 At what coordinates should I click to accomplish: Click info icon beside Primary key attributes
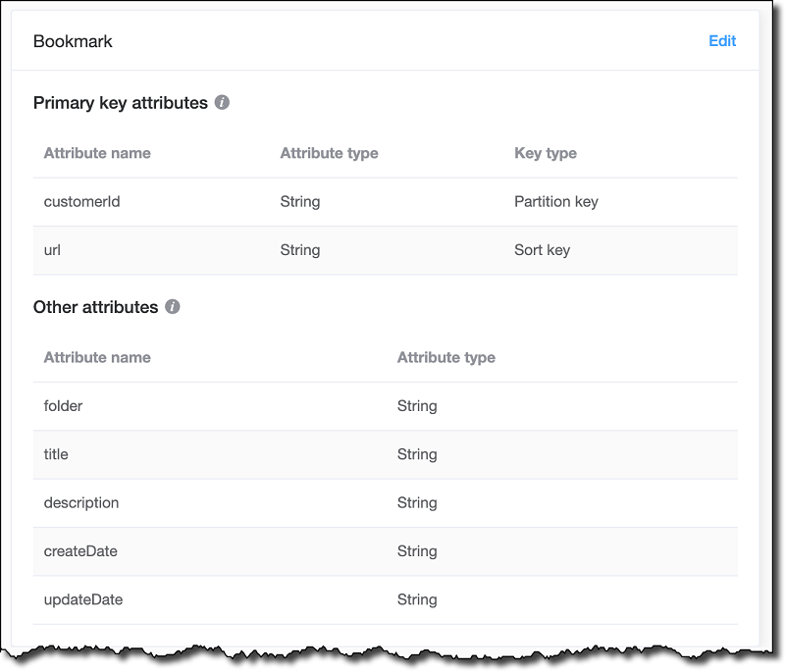click(223, 102)
